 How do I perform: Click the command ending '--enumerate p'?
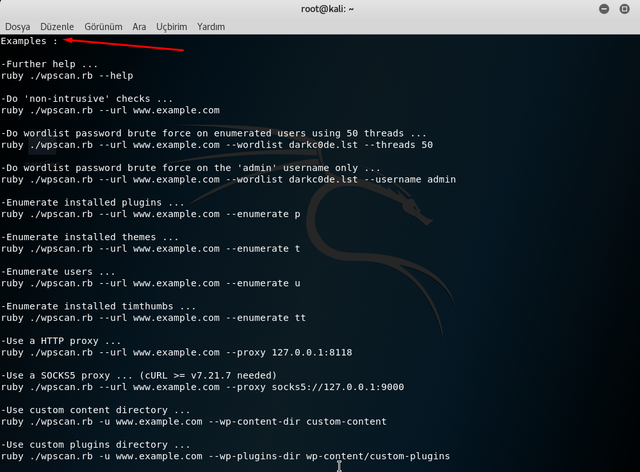(150, 214)
